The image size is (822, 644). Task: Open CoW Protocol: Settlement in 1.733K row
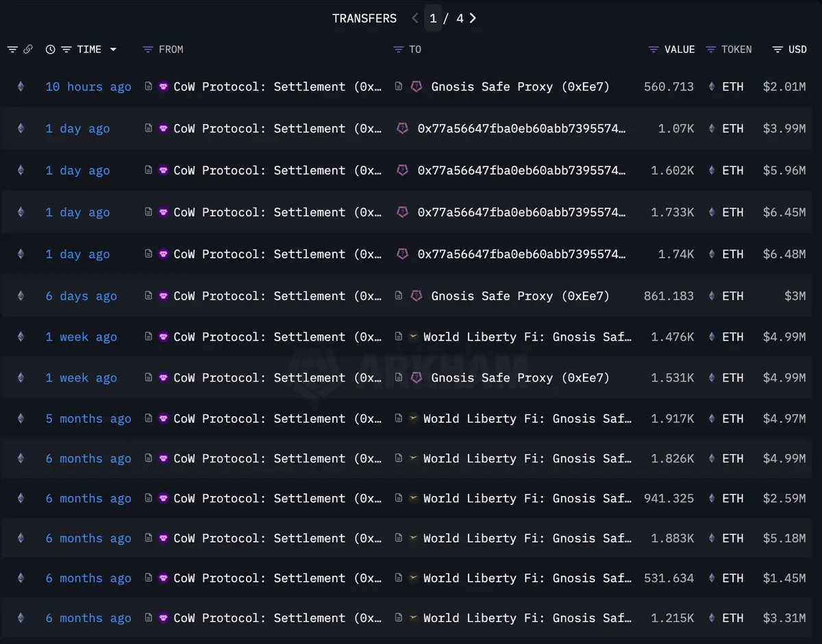(277, 212)
